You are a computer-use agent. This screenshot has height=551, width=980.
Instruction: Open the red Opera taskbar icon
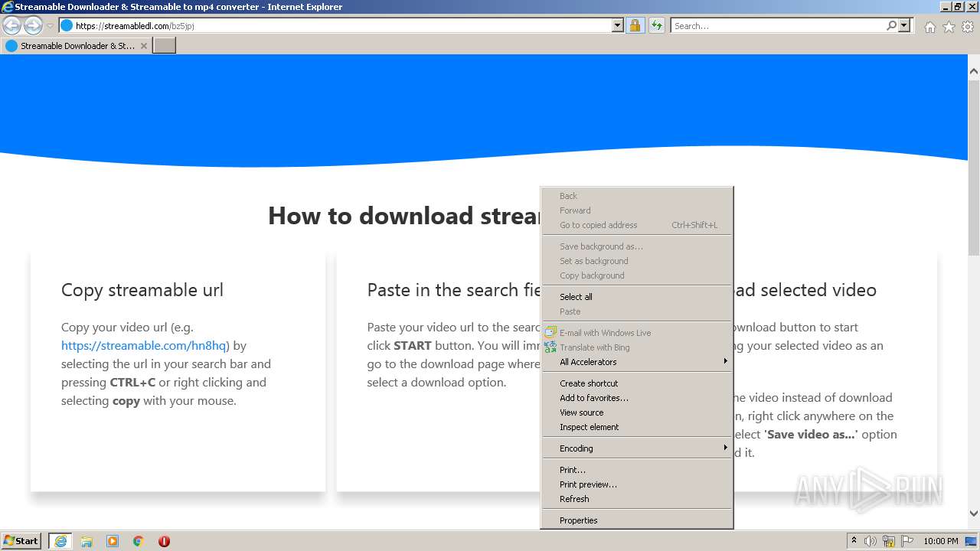pos(164,541)
